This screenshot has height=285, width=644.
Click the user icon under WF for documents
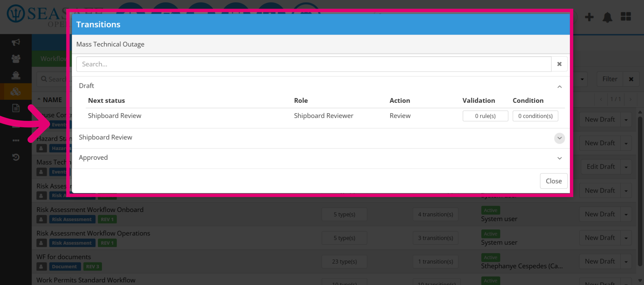pos(41,267)
